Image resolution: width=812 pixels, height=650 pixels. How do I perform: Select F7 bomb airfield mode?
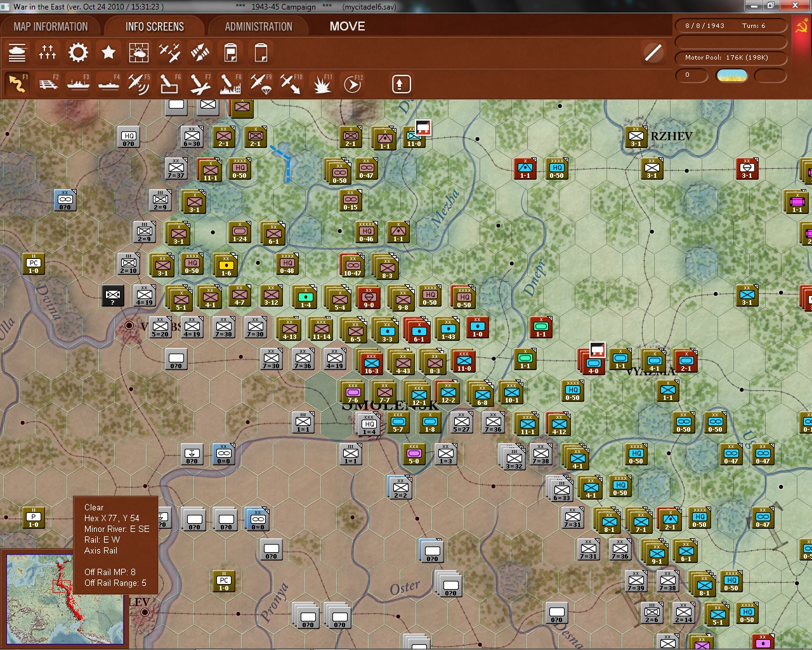pyautogui.click(x=200, y=84)
